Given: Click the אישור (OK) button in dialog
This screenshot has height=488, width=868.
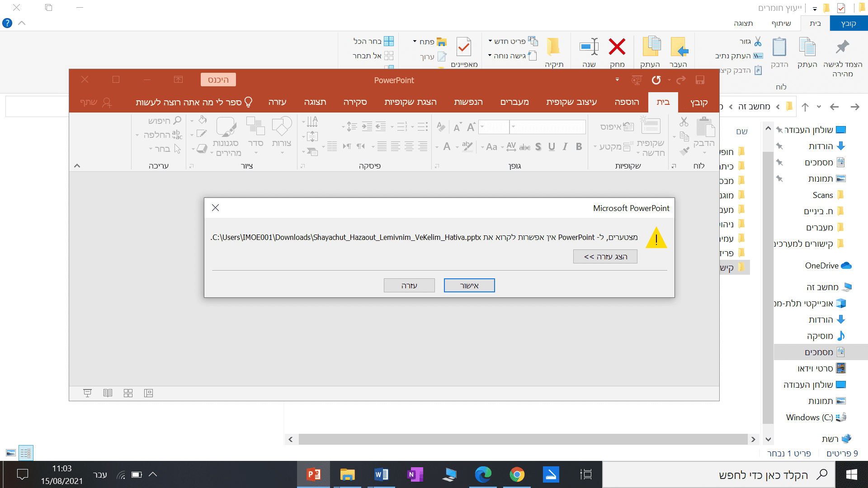Looking at the screenshot, I should click(469, 286).
